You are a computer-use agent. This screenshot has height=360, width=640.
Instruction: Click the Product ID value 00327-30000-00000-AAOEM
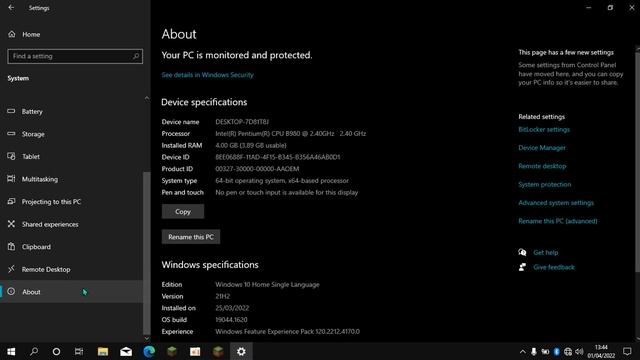(257, 169)
